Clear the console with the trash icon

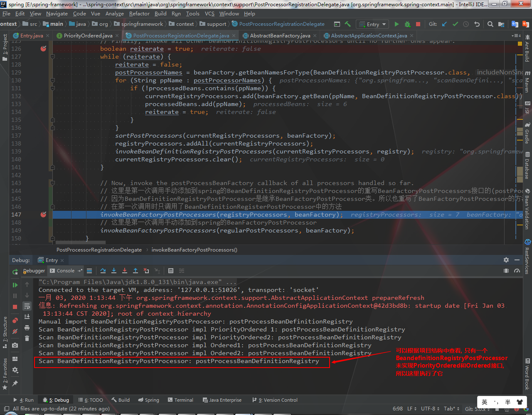pyautogui.click(x=27, y=338)
